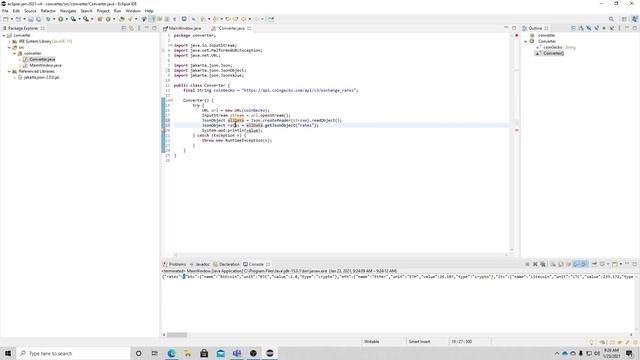Image resolution: width=640 pixels, height=360 pixels.
Task: Expand MainWindow.java in Package Explorer
Action: (20, 65)
